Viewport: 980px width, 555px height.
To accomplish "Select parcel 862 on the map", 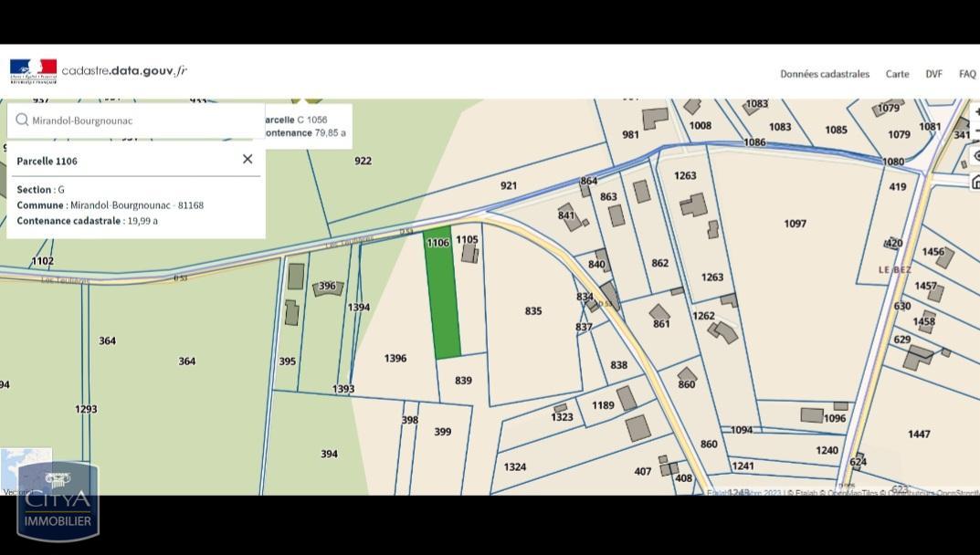I will [x=660, y=263].
